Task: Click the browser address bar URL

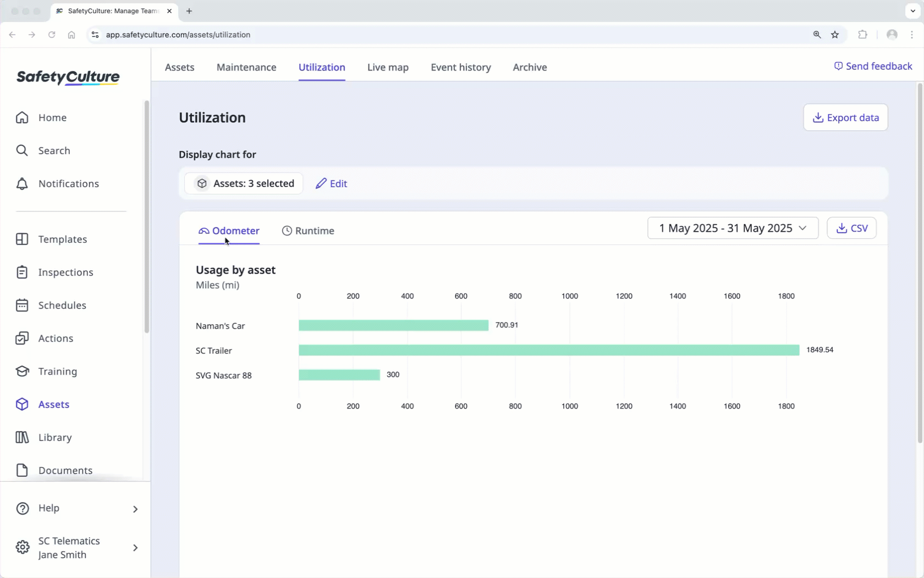Action: pos(178,35)
